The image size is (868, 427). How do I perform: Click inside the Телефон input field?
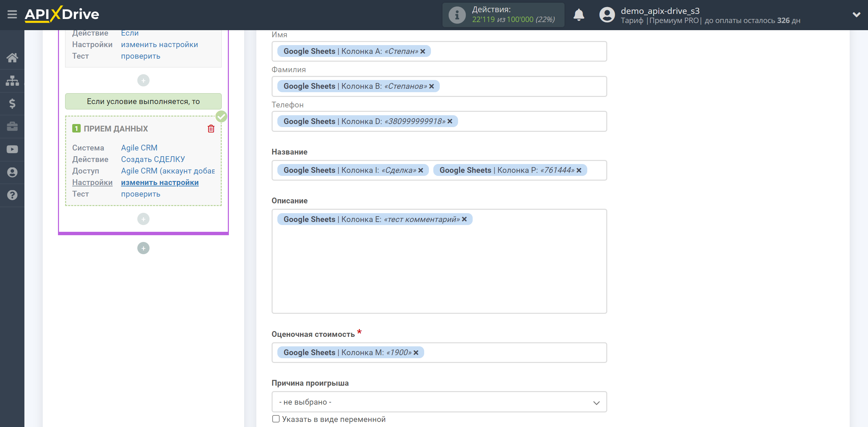[439, 121]
